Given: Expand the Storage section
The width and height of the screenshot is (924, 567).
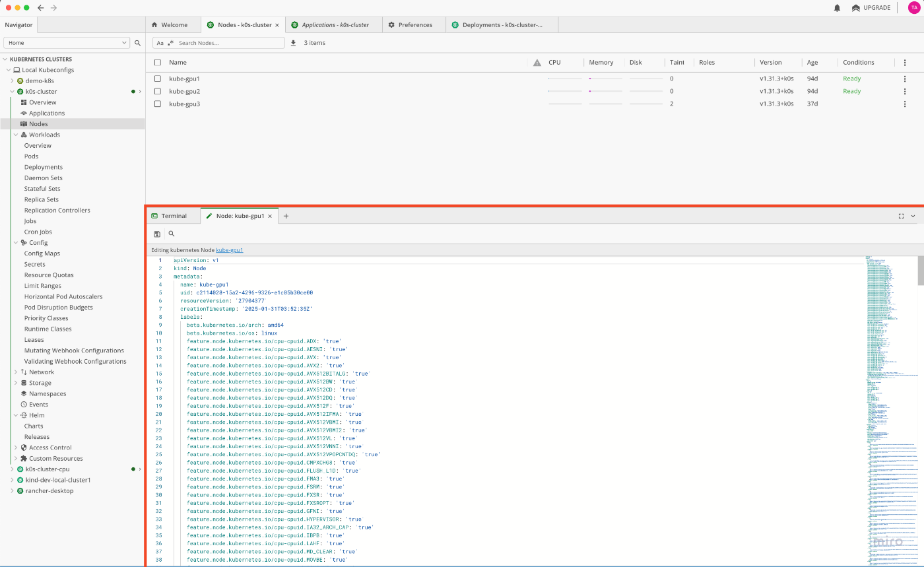Looking at the screenshot, I should (x=16, y=383).
